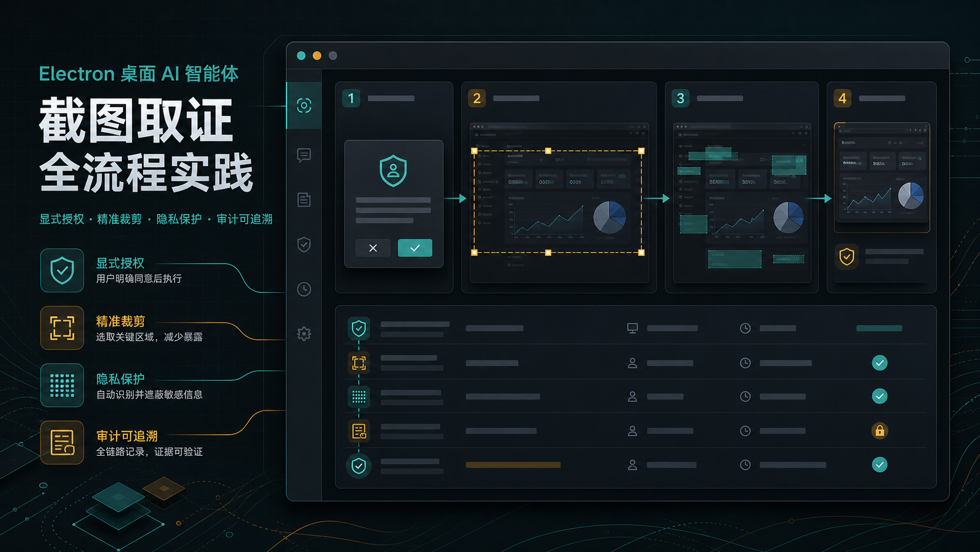Select the step 4 result screenshot thumbnail

[882, 177]
